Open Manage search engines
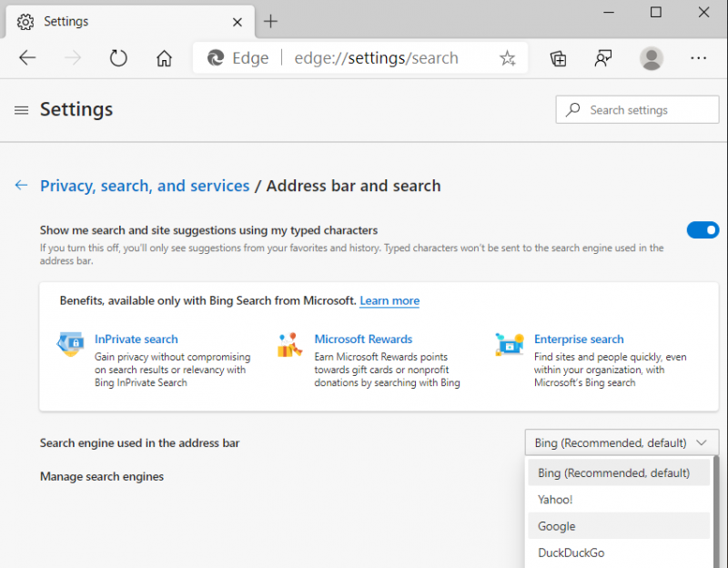Screen dimensions: 728x568 [102, 476]
